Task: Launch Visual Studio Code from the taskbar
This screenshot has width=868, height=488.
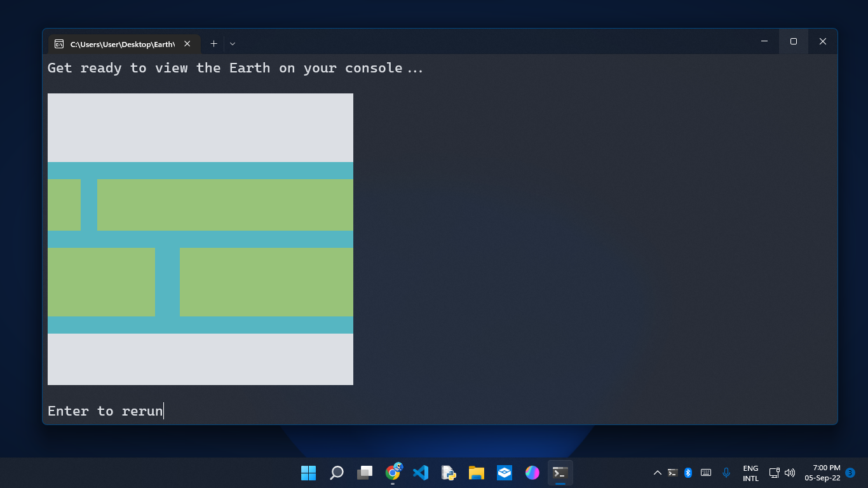Action: (421, 473)
